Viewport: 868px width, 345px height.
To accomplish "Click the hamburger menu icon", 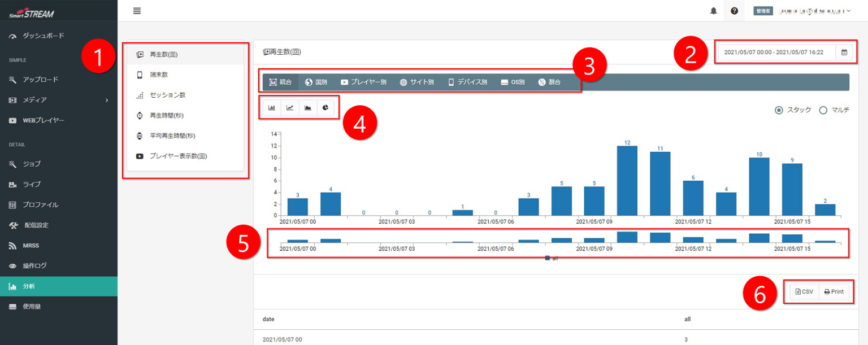I will tap(137, 11).
